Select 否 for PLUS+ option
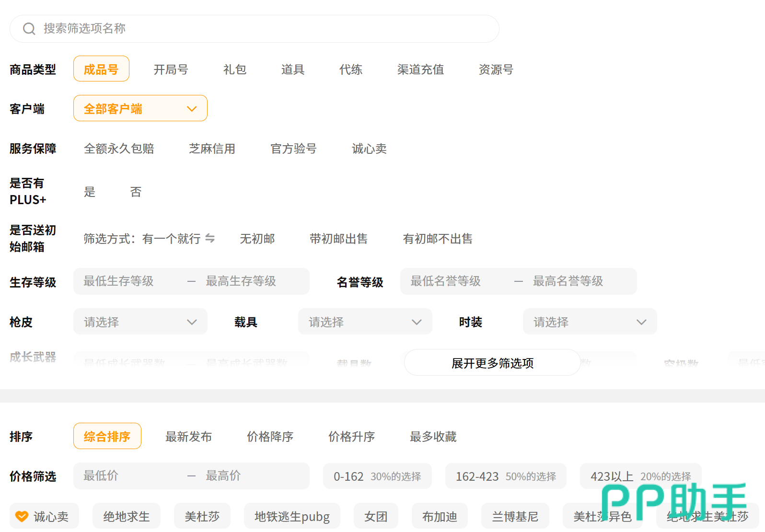The height and width of the screenshot is (532, 765). point(136,192)
